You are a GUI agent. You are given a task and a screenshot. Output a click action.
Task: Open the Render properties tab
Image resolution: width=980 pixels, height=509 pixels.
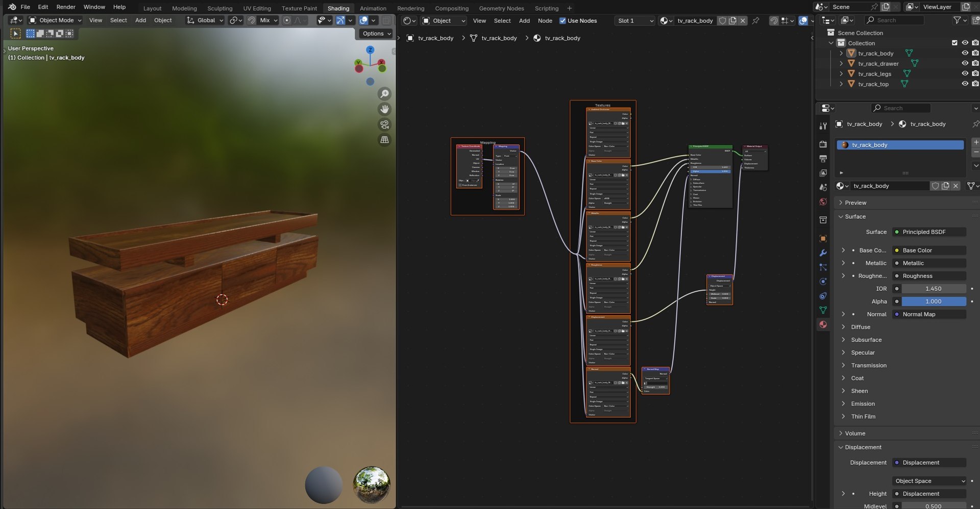coord(823,144)
